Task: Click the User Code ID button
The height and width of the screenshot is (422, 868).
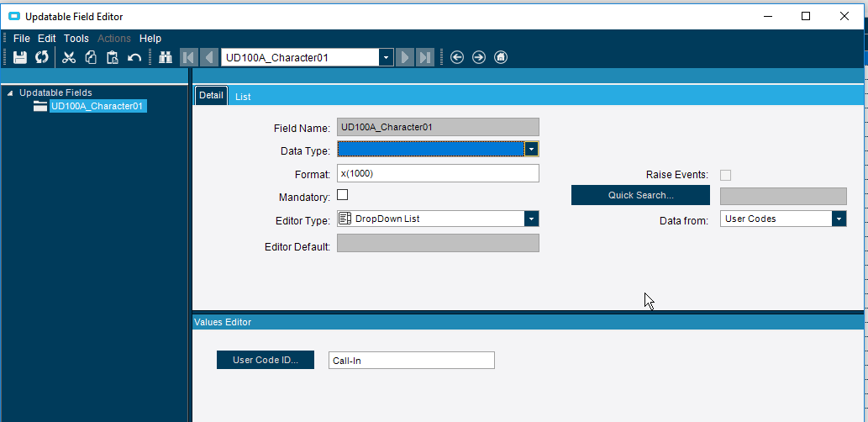Action: (x=266, y=360)
